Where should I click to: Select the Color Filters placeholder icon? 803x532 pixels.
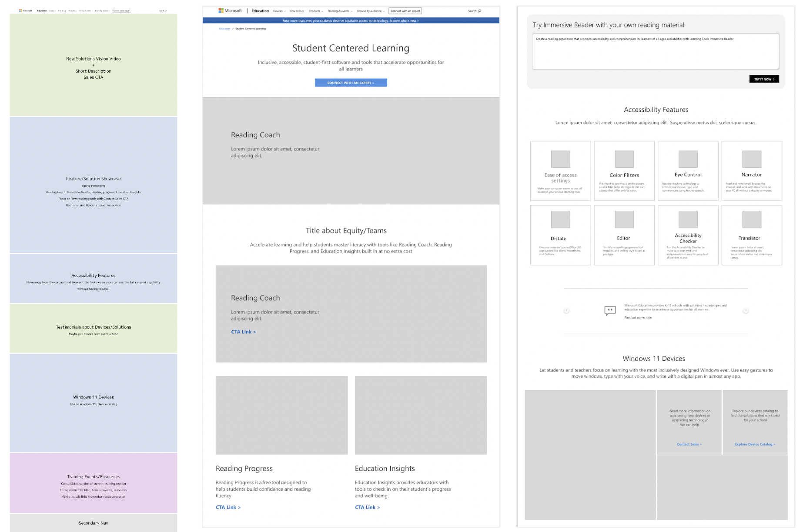click(x=624, y=159)
